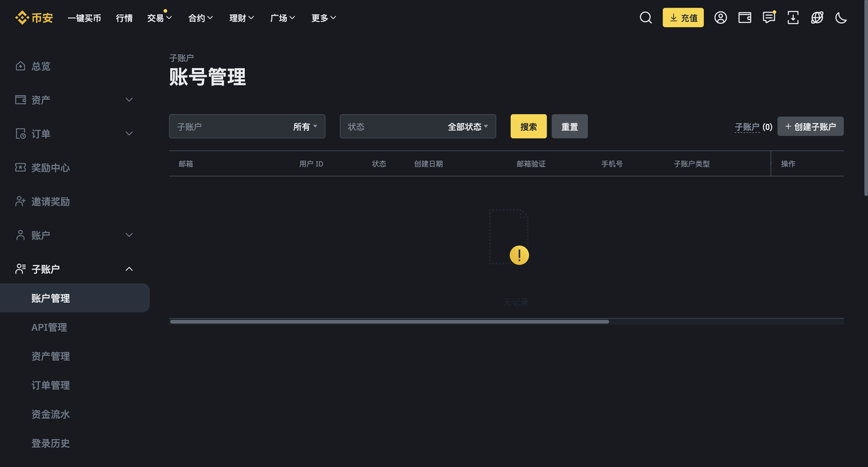Open the 全部状态 status dropdown
The image size is (868, 467).
467,127
